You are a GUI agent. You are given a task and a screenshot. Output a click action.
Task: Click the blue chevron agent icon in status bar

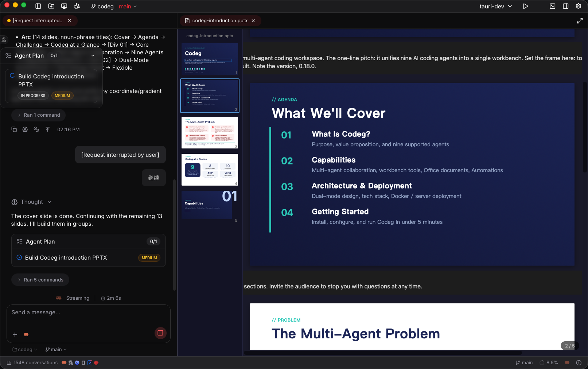pos(90,362)
